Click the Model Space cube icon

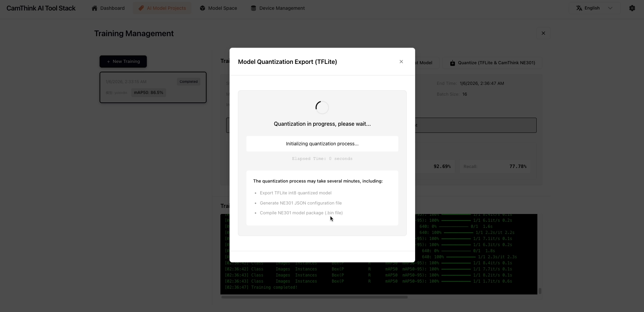coord(203,8)
